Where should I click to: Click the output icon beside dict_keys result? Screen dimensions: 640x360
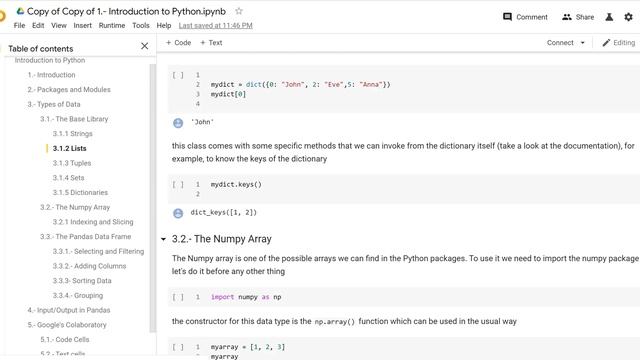click(x=178, y=213)
